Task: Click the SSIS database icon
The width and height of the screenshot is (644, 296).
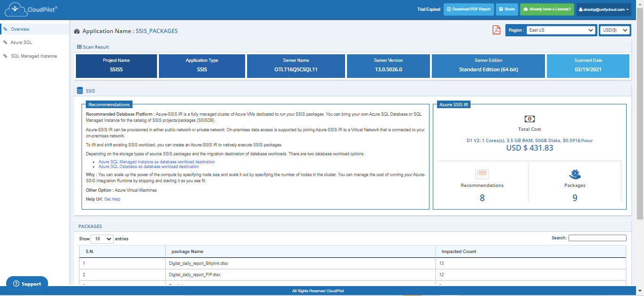Action: (x=80, y=91)
